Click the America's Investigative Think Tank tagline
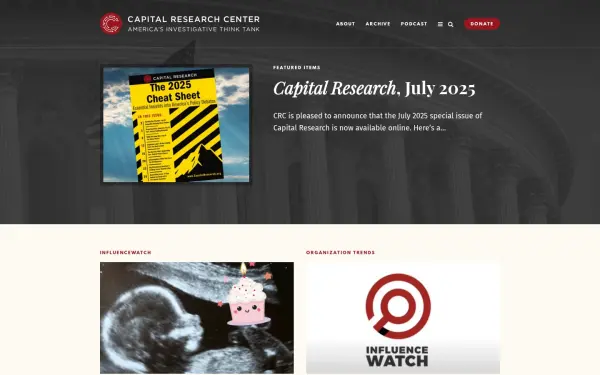The width and height of the screenshot is (600, 375). (x=194, y=29)
